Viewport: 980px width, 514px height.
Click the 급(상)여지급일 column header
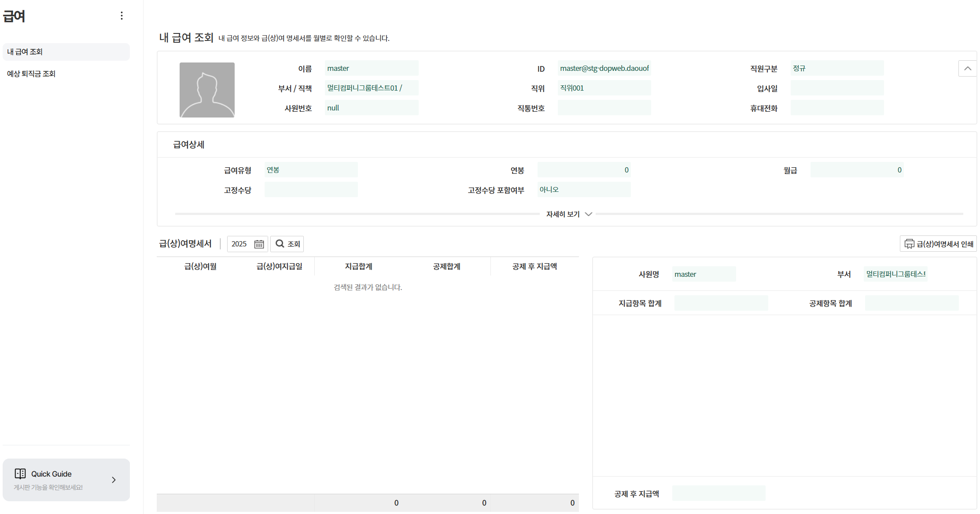279,267
